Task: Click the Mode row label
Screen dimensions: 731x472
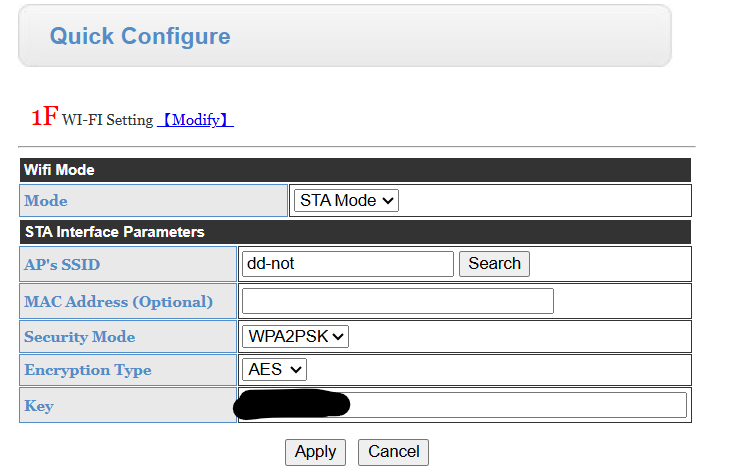Action: click(x=46, y=201)
